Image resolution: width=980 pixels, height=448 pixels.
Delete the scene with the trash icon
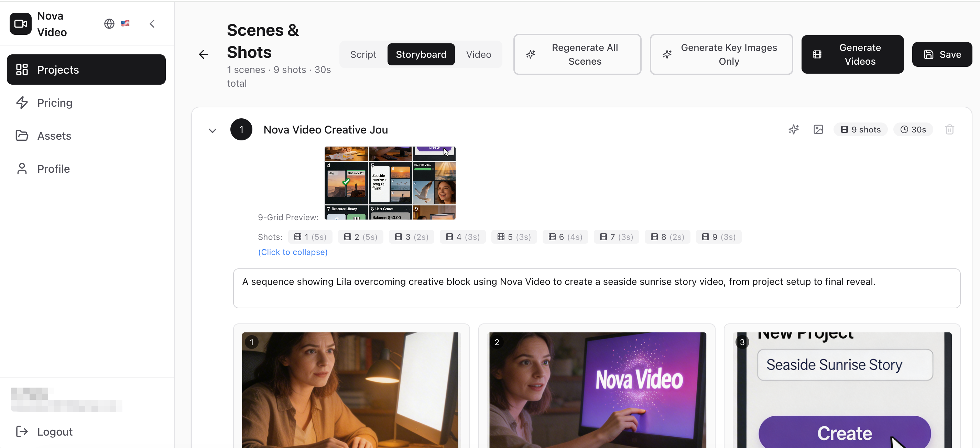(949, 129)
